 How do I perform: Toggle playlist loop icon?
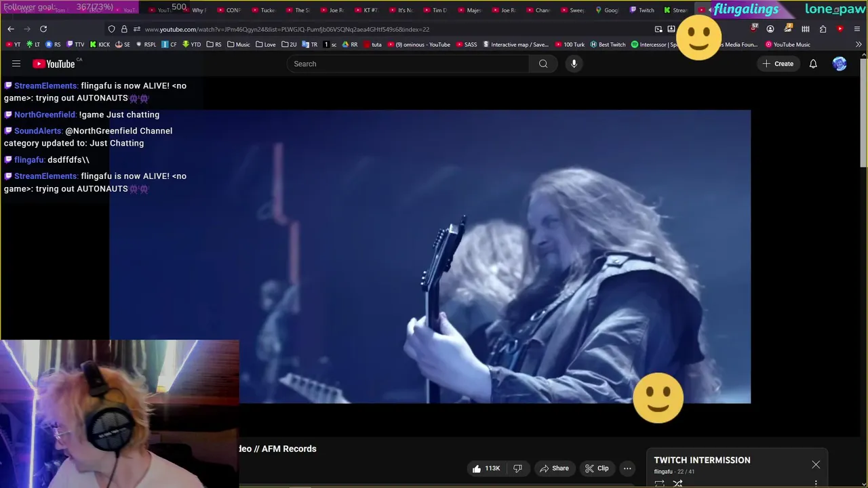pyautogui.click(x=659, y=483)
